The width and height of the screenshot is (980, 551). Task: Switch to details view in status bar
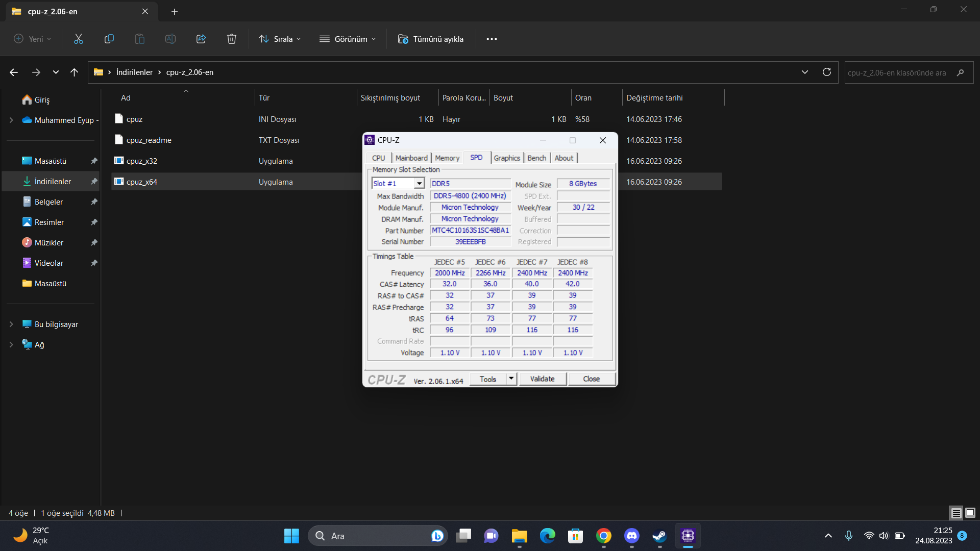click(956, 513)
